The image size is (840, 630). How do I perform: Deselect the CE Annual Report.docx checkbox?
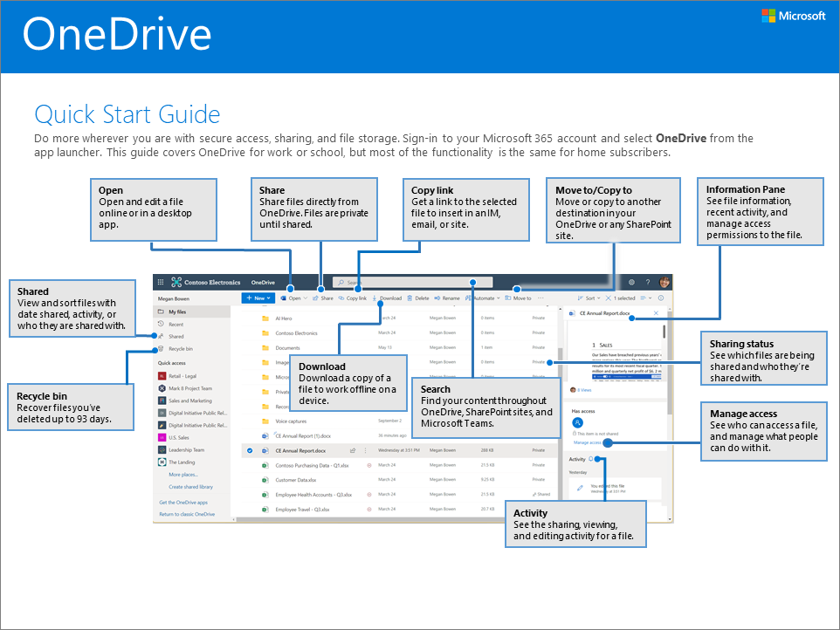pos(249,452)
